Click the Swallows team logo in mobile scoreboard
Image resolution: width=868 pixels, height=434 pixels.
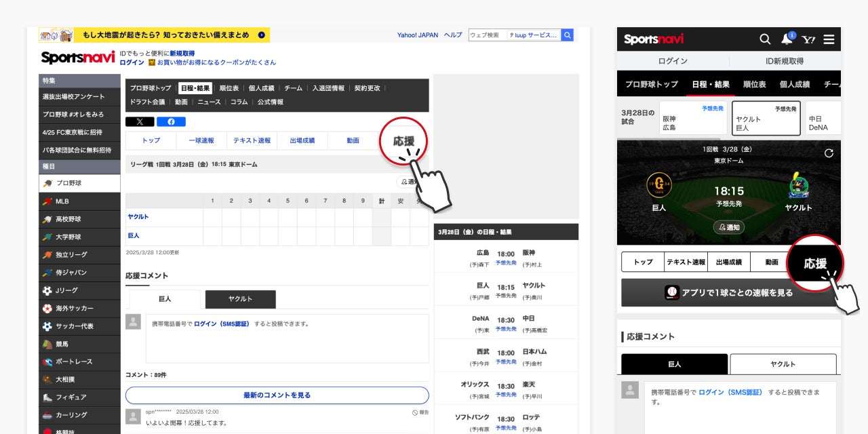(798, 185)
